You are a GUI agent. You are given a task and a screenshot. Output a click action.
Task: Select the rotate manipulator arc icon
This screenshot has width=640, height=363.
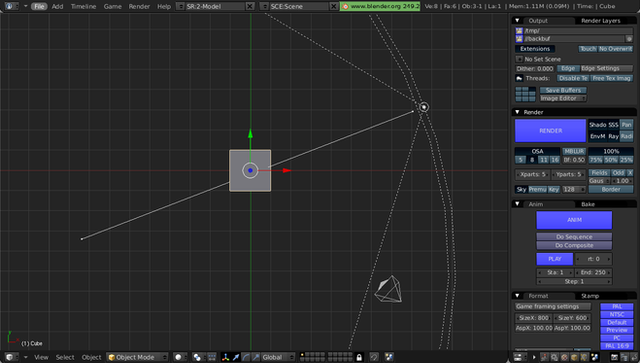coord(246,357)
